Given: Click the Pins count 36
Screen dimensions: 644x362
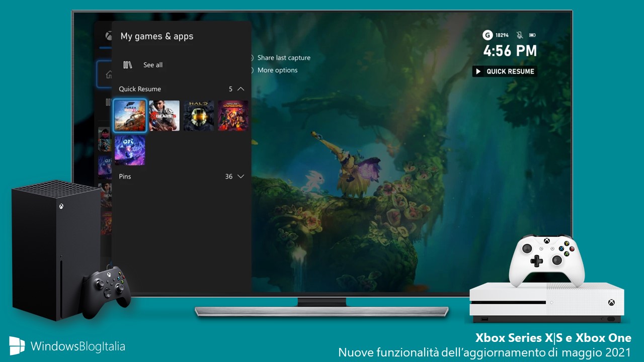Looking at the screenshot, I should coord(229,176).
